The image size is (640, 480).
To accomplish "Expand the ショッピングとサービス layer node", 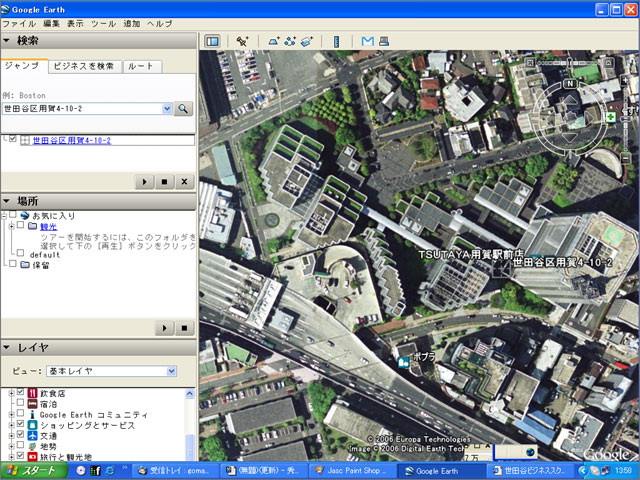I will coord(12,425).
